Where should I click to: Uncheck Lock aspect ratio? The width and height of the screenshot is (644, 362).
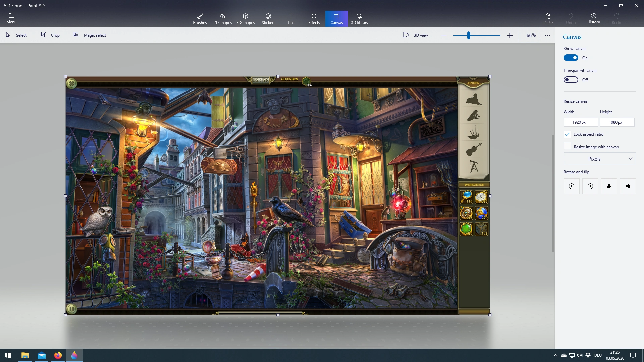(x=567, y=134)
